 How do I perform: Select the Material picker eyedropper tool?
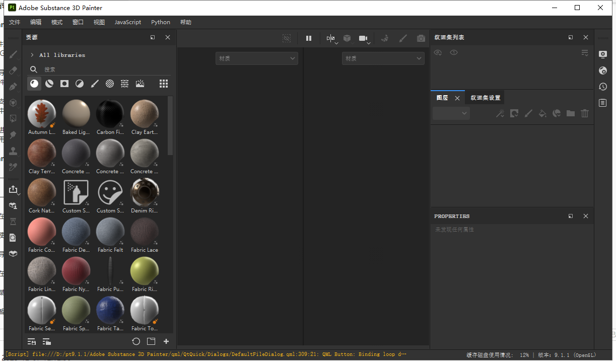13,167
